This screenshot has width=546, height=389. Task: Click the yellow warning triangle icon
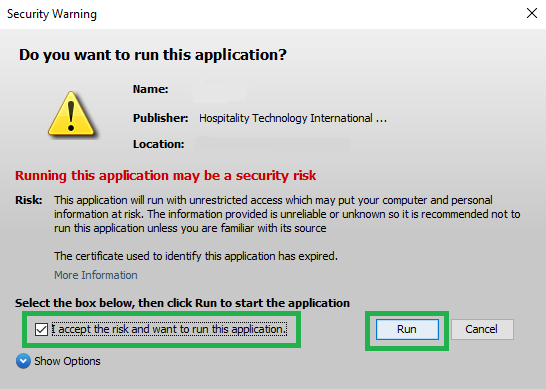[x=71, y=114]
